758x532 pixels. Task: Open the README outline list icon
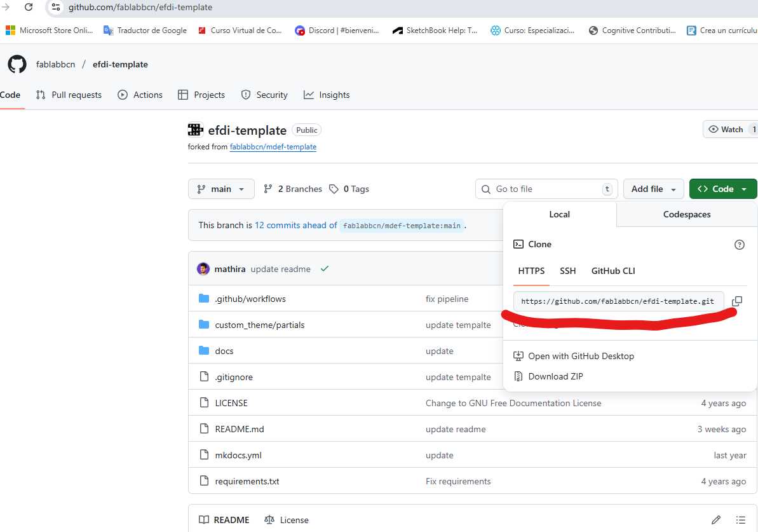pyautogui.click(x=740, y=520)
